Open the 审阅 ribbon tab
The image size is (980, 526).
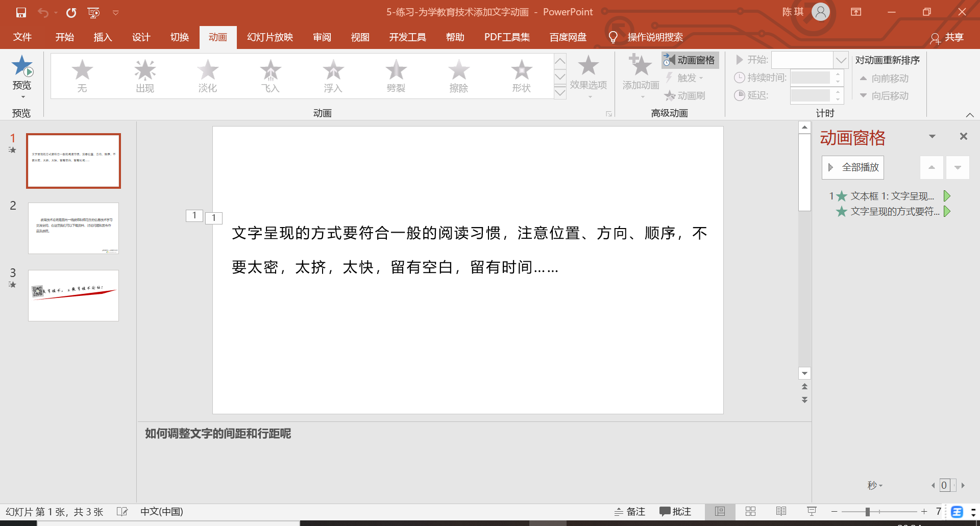coord(322,37)
